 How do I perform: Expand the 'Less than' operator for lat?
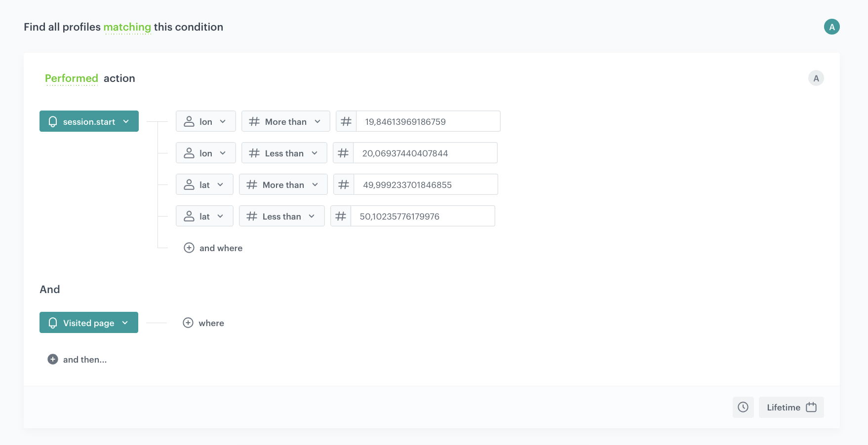tap(281, 216)
